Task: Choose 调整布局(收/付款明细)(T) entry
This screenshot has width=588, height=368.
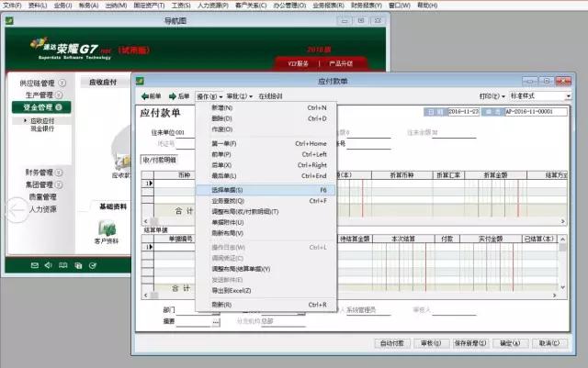Action: pyautogui.click(x=266, y=212)
